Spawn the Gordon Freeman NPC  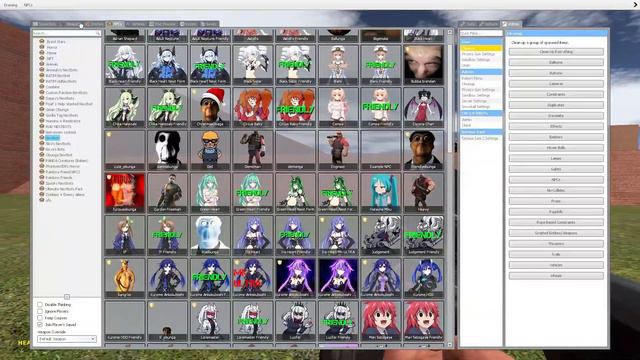pos(167,193)
